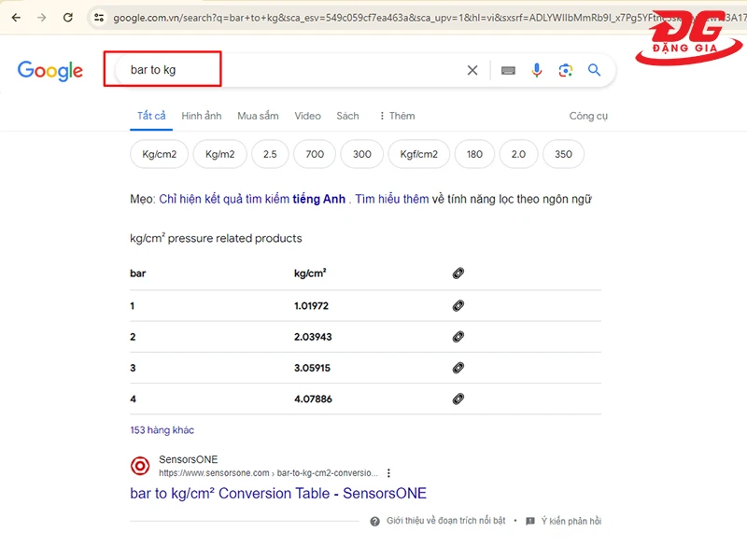Open the on-screen keyboard icon
This screenshot has height=560, width=747.
click(x=508, y=70)
